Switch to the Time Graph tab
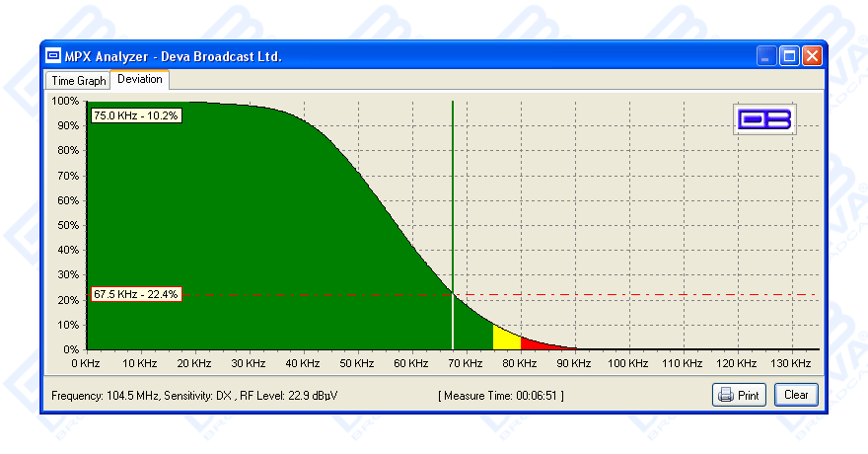 coord(78,81)
